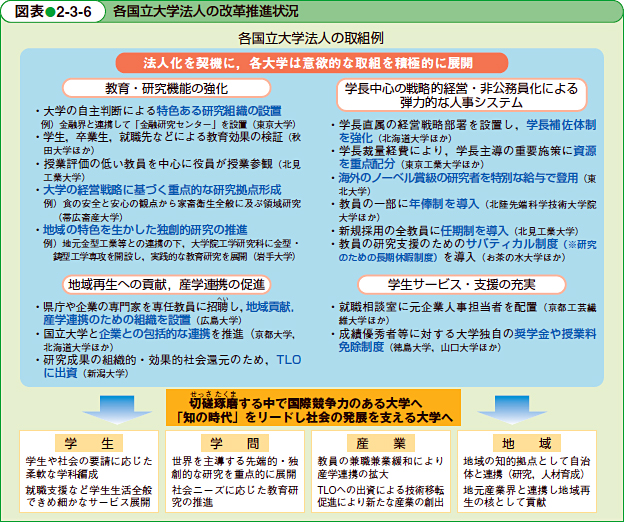Click the blue text 任期制を導入
The height and width of the screenshot is (522, 624).
[474, 230]
